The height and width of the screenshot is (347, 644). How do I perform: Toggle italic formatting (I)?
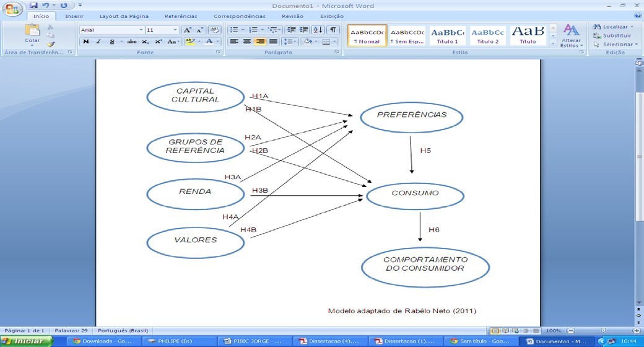click(99, 42)
